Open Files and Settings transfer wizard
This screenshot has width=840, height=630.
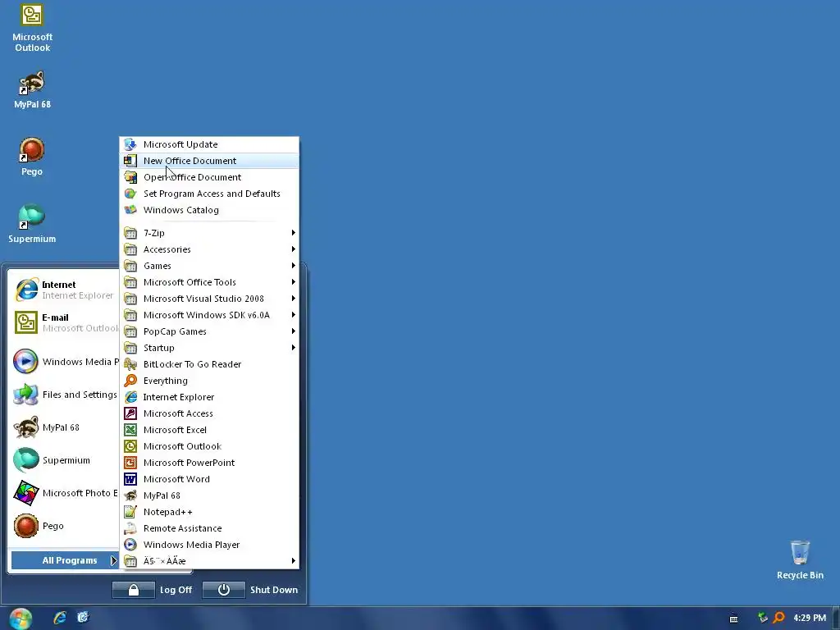64,395
